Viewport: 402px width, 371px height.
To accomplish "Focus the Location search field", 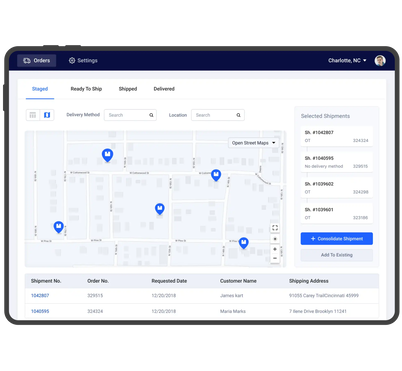I will (x=218, y=115).
